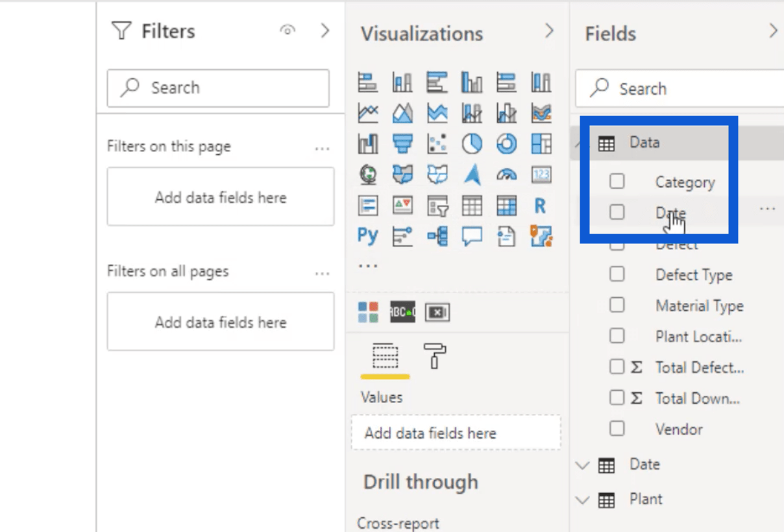The image size is (784, 532).
Task: Add a Pie chart visual
Action: 472,143
